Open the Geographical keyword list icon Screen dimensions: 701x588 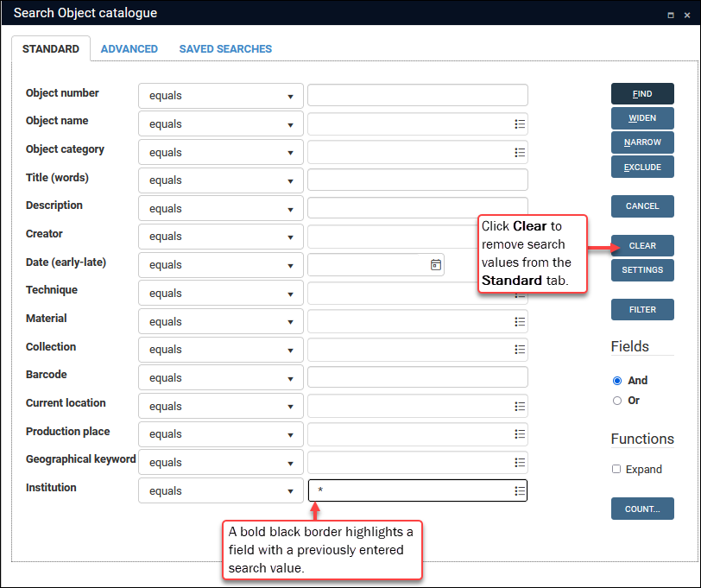(520, 462)
